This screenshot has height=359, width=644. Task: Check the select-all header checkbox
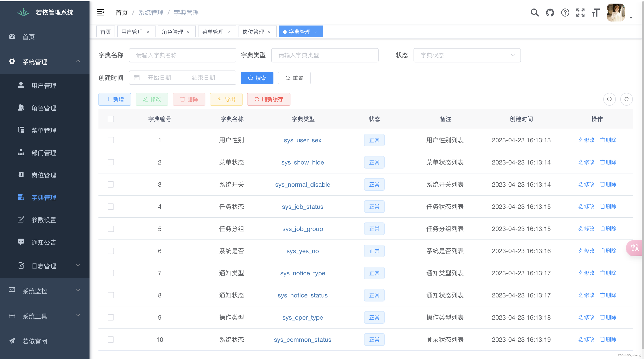tap(111, 119)
